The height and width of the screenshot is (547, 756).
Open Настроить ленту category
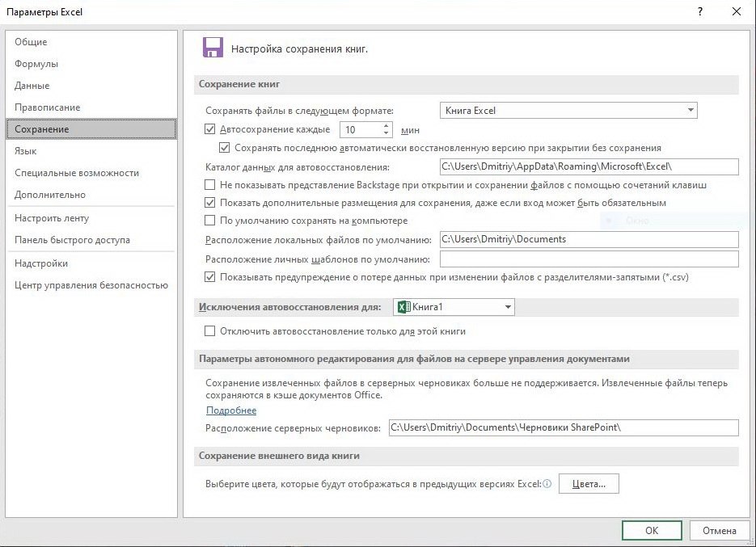(91, 218)
